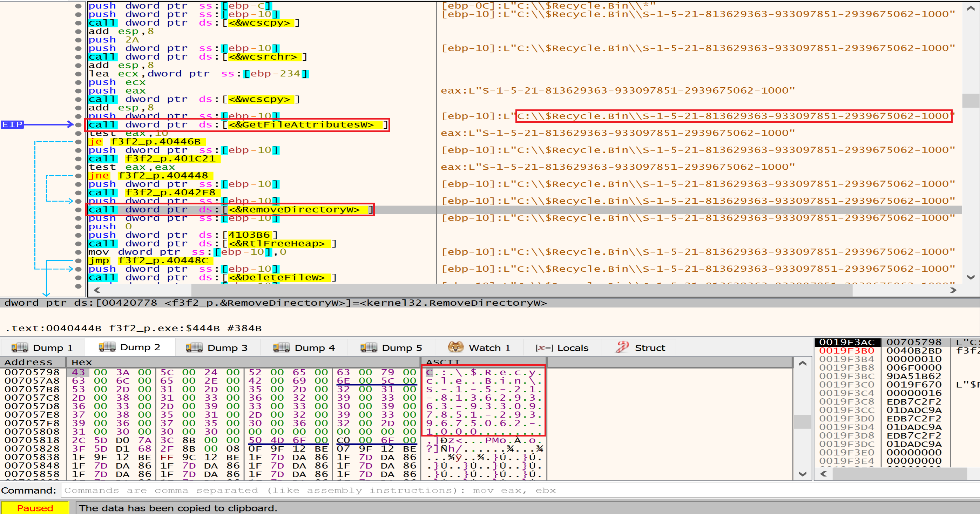Click the Struct tab candy cane icon
The image size is (980, 514).
(622, 347)
